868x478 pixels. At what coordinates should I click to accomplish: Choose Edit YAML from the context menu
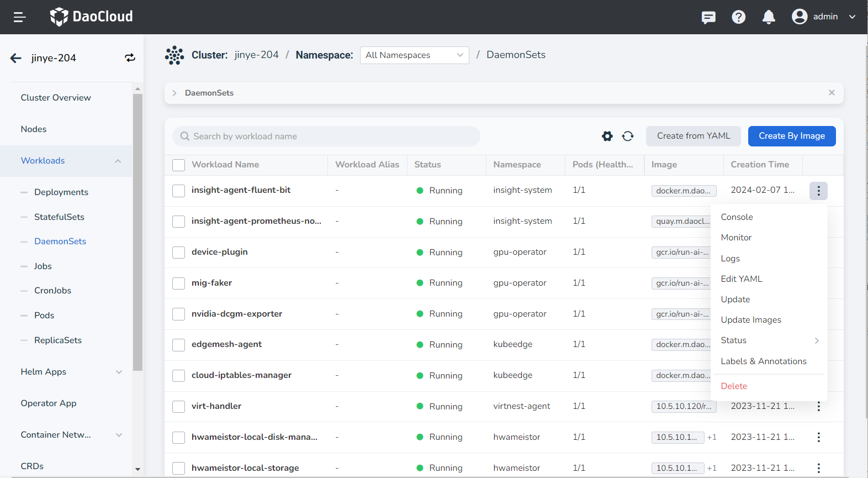pyautogui.click(x=741, y=279)
